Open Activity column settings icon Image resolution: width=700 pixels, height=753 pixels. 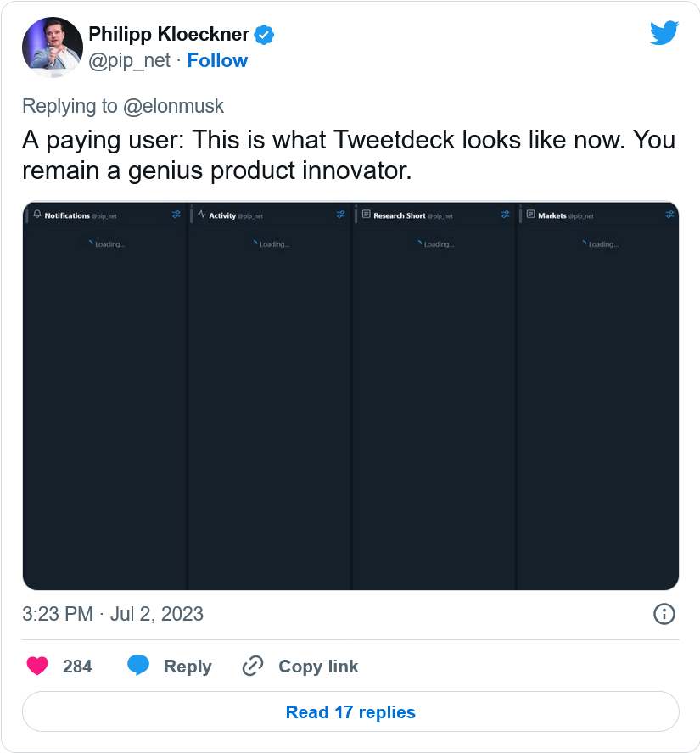tap(340, 215)
